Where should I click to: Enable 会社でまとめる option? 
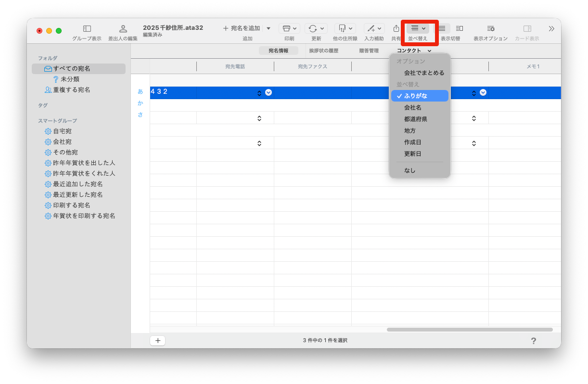tap(424, 73)
